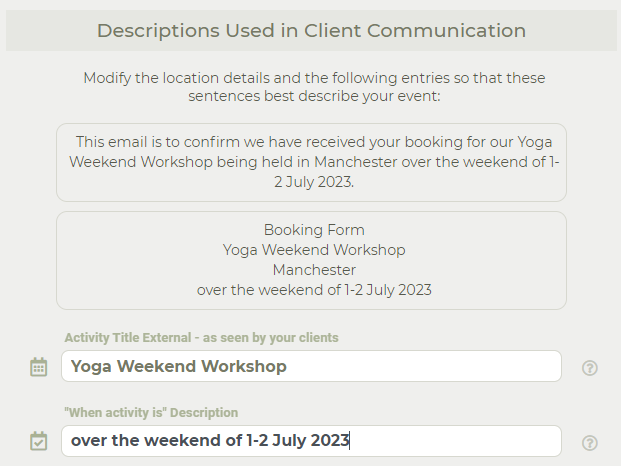Click the "When activity is" Description label
Screen dimensions: 621x466
tap(151, 413)
